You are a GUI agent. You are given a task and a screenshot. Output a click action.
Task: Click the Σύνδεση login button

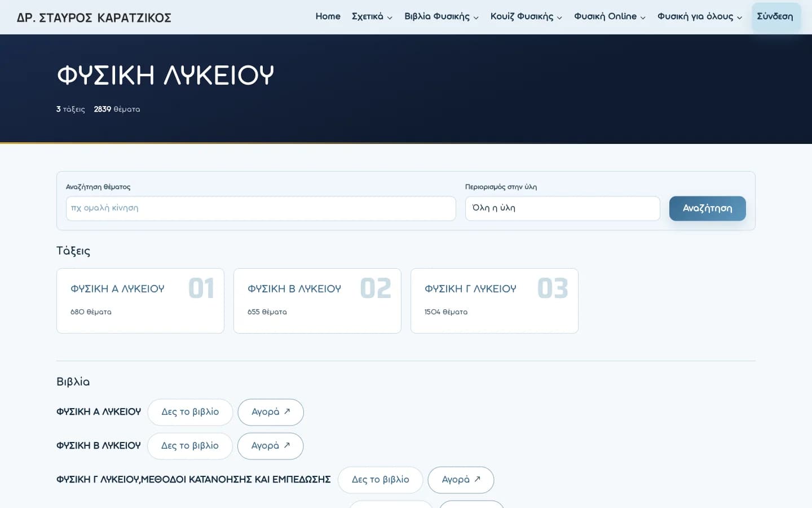tap(775, 16)
